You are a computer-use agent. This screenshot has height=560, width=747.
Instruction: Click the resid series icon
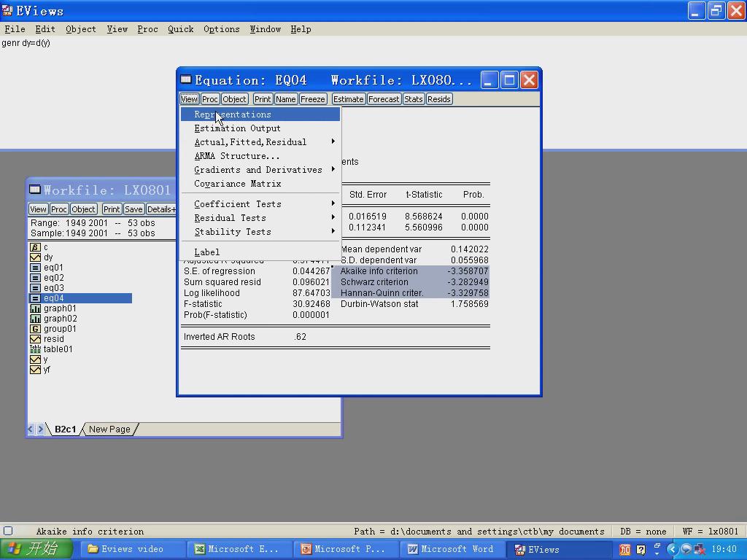(35, 339)
